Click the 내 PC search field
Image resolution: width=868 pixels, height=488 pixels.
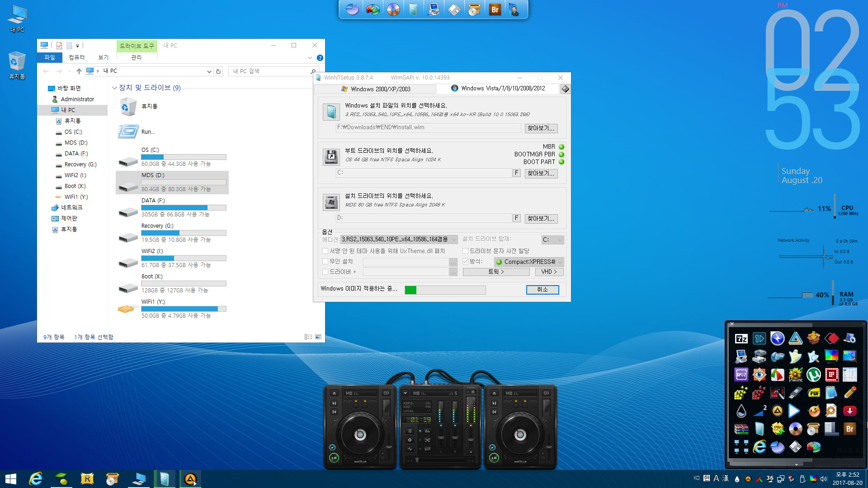tap(273, 71)
